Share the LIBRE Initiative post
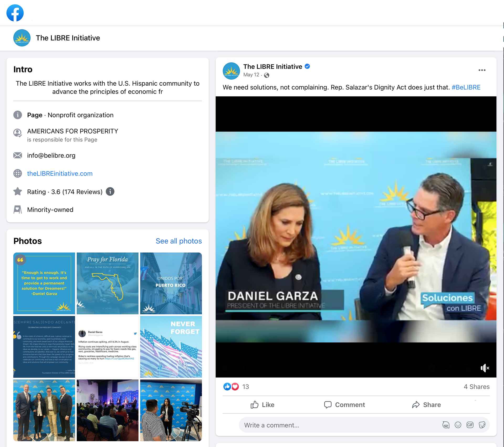Image resolution: width=504 pixels, height=447 pixels. [426, 405]
